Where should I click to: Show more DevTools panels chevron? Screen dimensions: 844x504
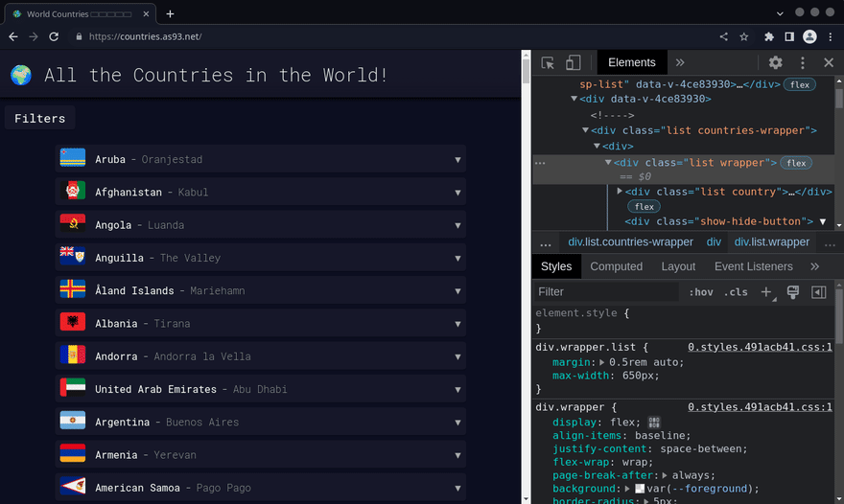680,62
